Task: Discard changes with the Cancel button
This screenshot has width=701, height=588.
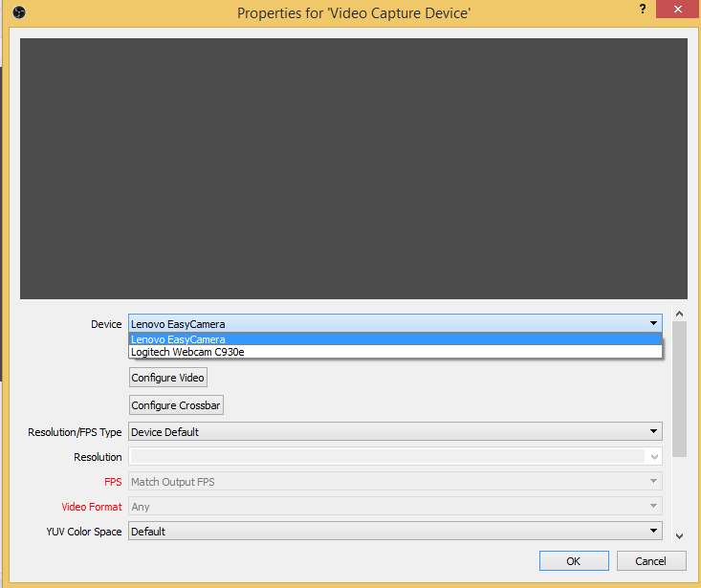Action: tap(651, 561)
